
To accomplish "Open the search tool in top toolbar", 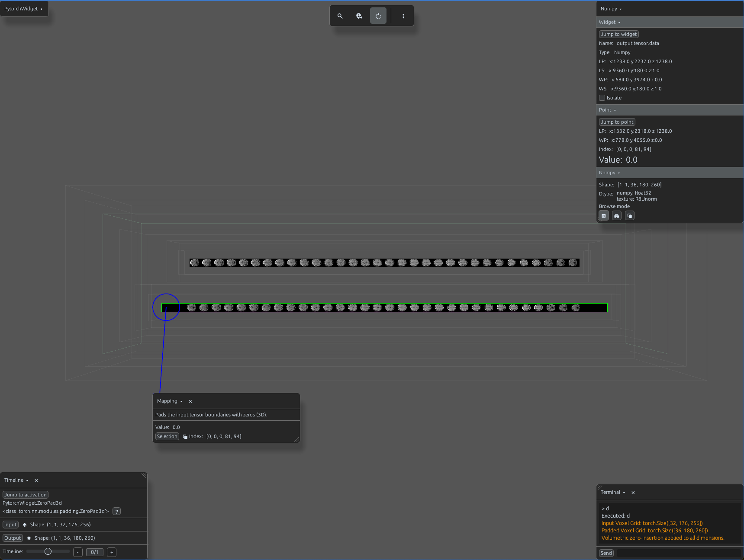I will (340, 16).
